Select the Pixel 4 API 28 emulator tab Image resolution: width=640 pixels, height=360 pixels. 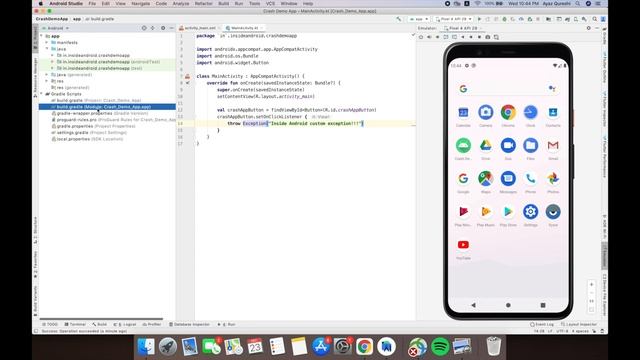click(463, 28)
